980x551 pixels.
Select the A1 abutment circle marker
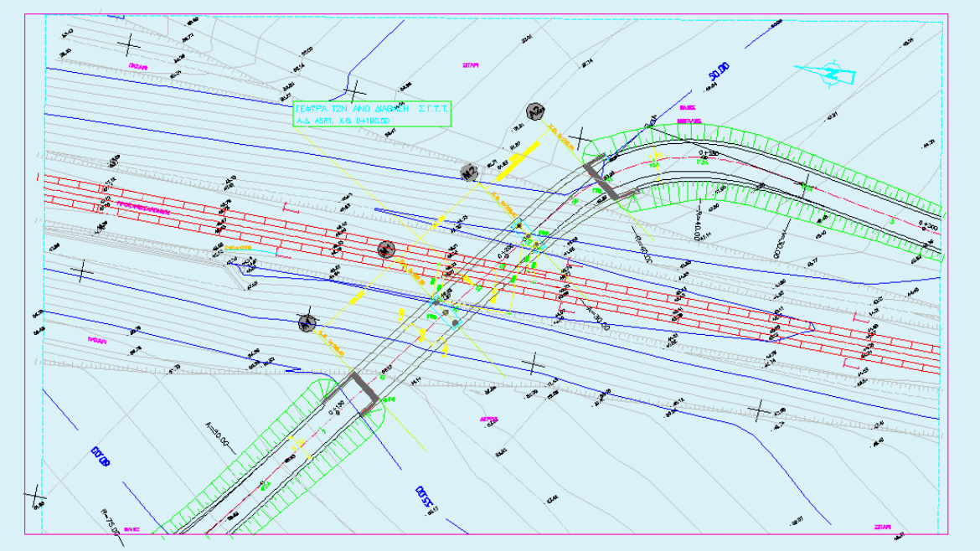click(x=307, y=323)
